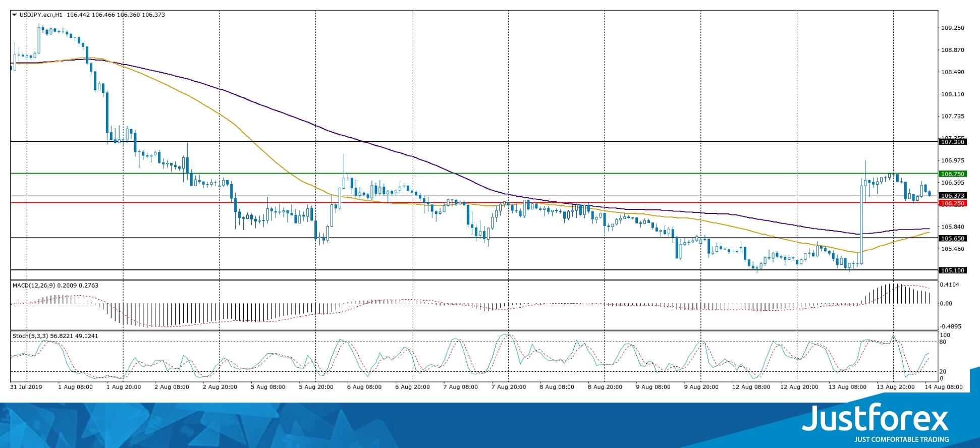Screen dimensions: 980x448
Task: Click the 108.490 price scale value
Action: 953,72
